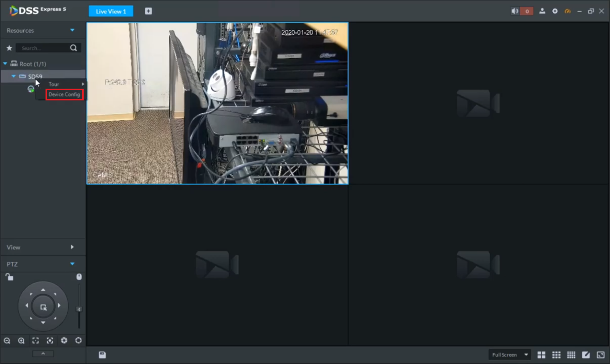Toggle the mouse PTZ control icon
Image resolution: width=610 pixels, height=364 pixels.
(79, 277)
